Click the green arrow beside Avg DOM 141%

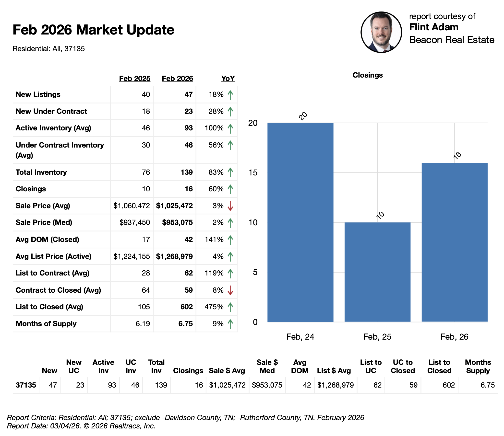230,240
